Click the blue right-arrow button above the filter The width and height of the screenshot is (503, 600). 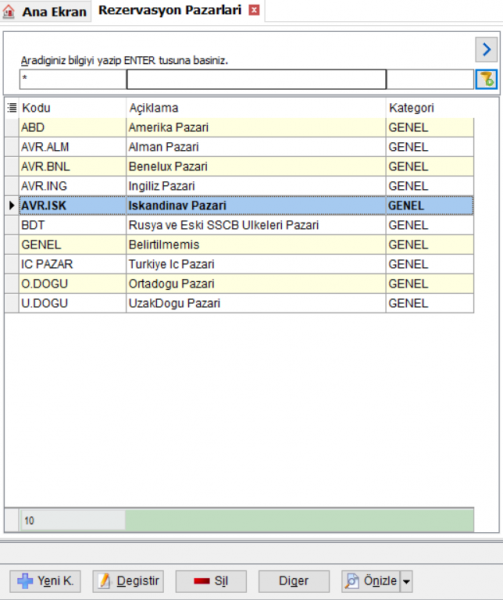pos(486,49)
